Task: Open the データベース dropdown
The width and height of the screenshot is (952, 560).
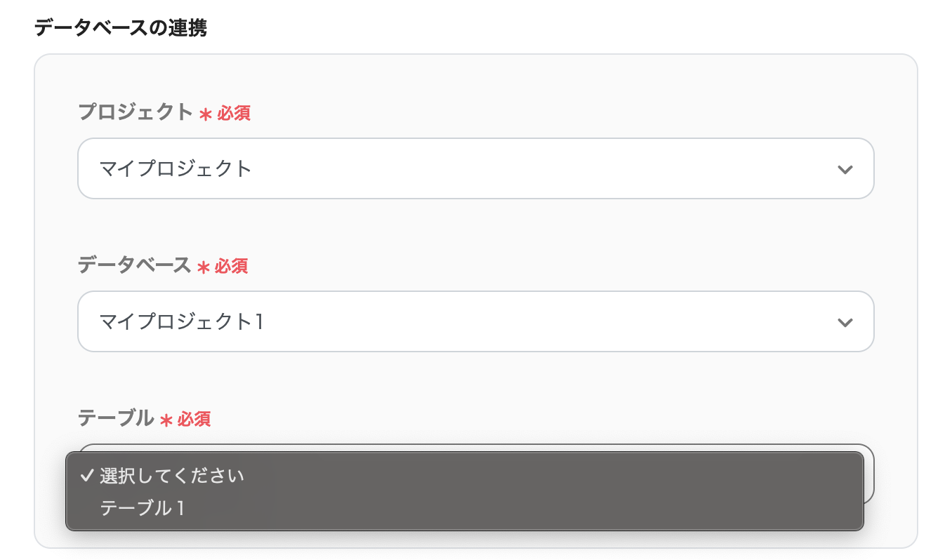Action: [475, 321]
